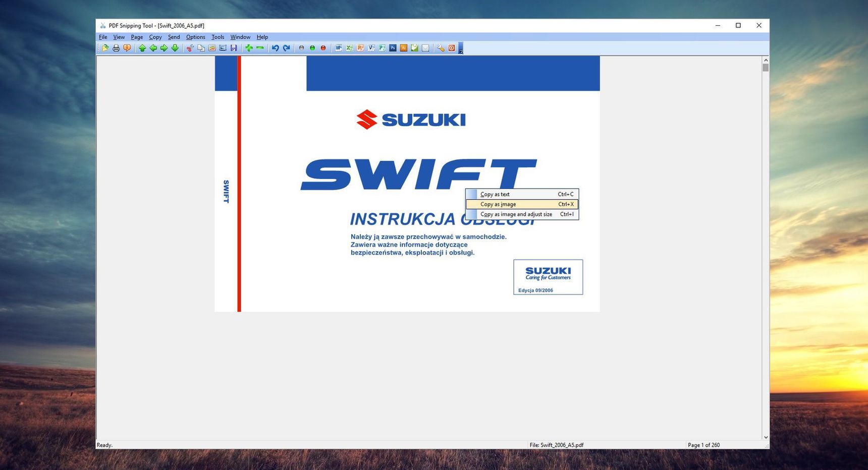Click the red square icon at toolbar end

(452, 48)
